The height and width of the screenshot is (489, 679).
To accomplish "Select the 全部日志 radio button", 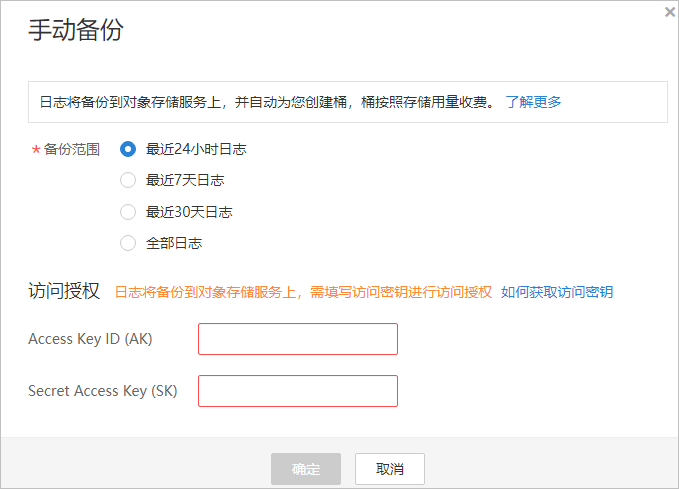I will pyautogui.click(x=128, y=242).
